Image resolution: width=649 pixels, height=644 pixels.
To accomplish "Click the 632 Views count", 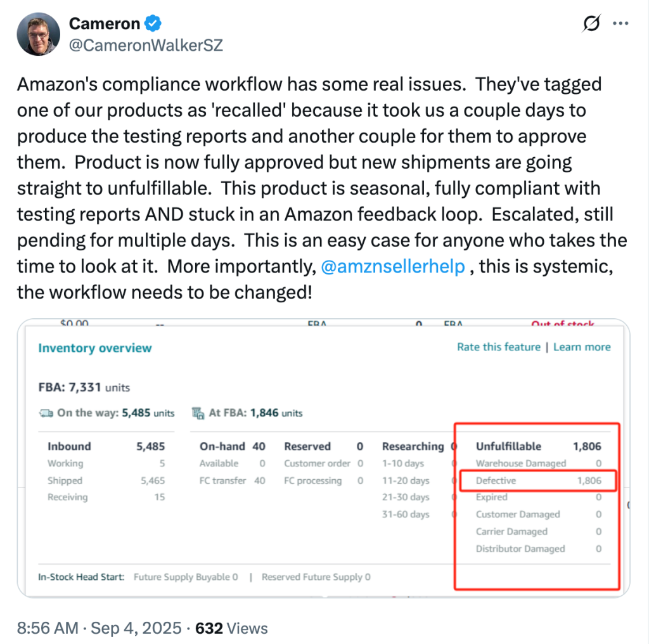I will (231, 628).
